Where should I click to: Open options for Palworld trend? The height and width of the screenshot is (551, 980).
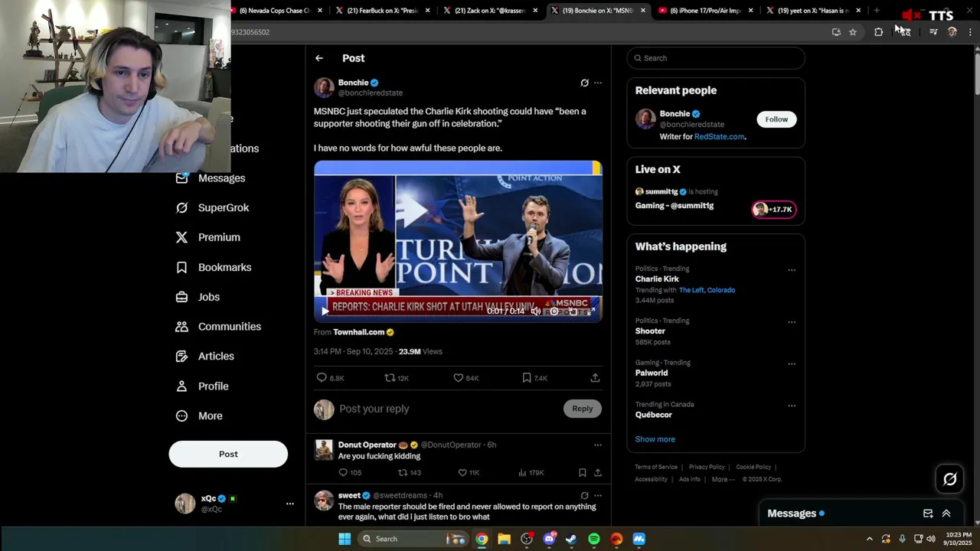click(792, 364)
